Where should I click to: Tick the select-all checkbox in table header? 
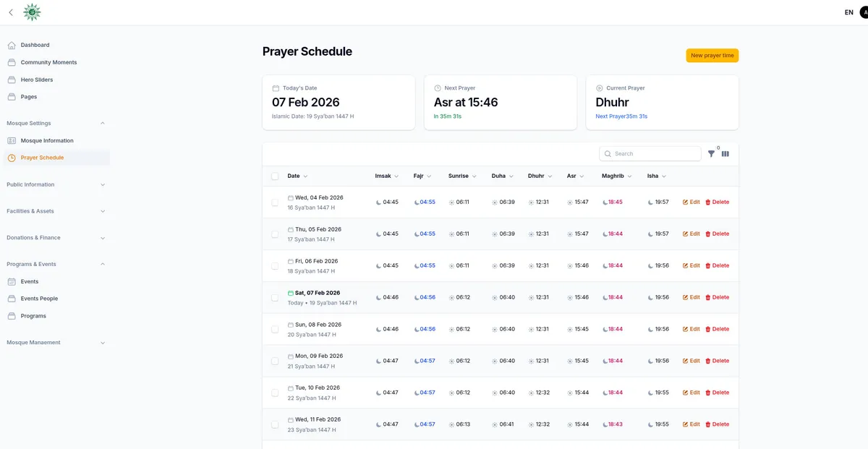pos(275,176)
